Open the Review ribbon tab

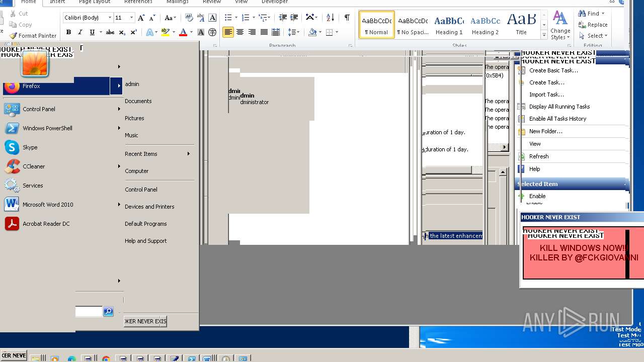[x=212, y=2]
